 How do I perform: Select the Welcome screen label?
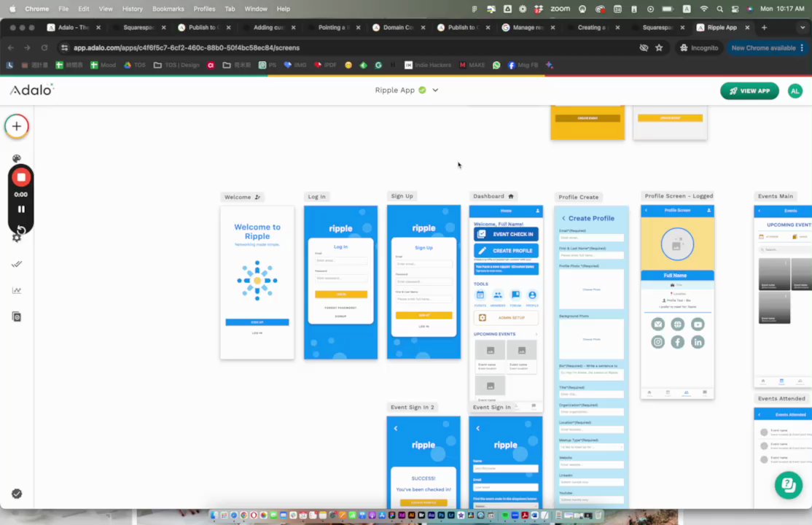[x=242, y=197]
